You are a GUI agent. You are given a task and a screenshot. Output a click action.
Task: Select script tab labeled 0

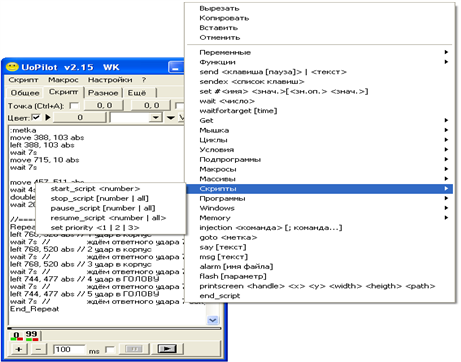pos(16,335)
